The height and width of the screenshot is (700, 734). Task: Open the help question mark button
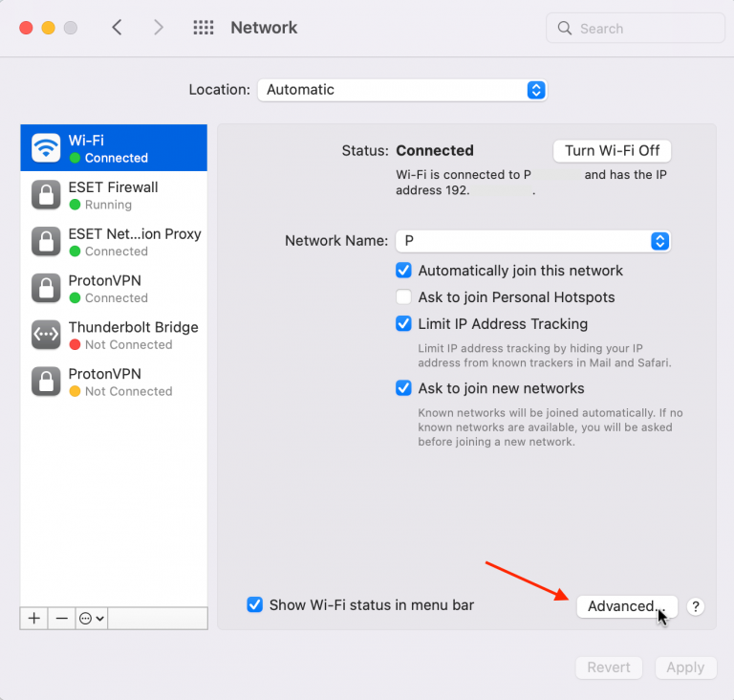click(696, 606)
